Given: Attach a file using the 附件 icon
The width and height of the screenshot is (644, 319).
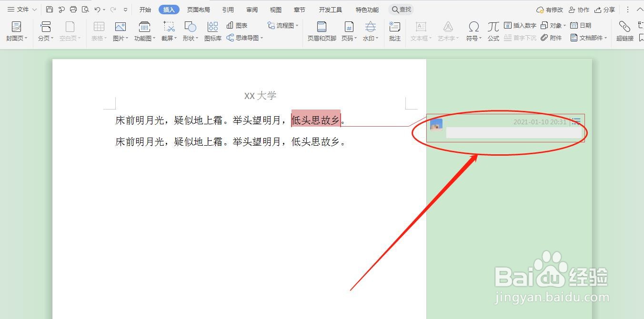Looking at the screenshot, I should [552, 38].
